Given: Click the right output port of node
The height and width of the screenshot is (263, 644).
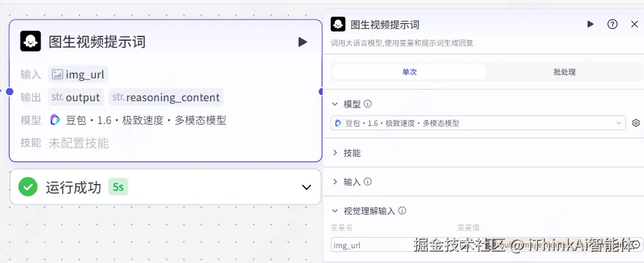Looking at the screenshot, I should (321, 91).
